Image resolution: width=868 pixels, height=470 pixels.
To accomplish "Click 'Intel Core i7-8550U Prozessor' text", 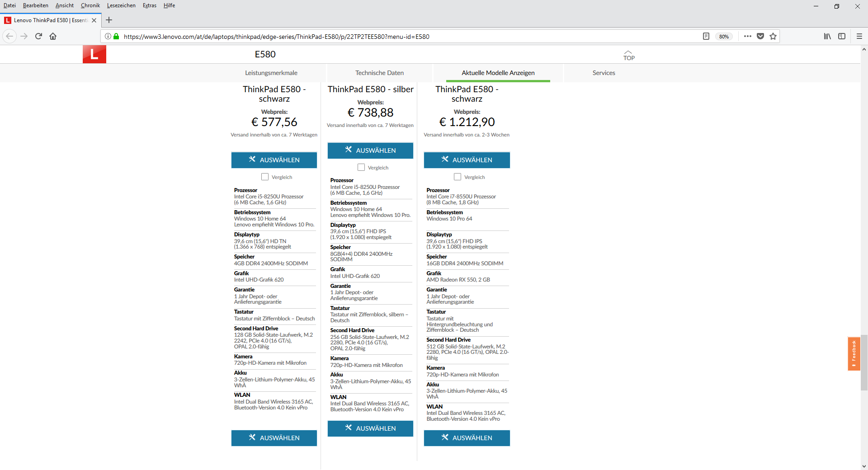I will point(461,197).
